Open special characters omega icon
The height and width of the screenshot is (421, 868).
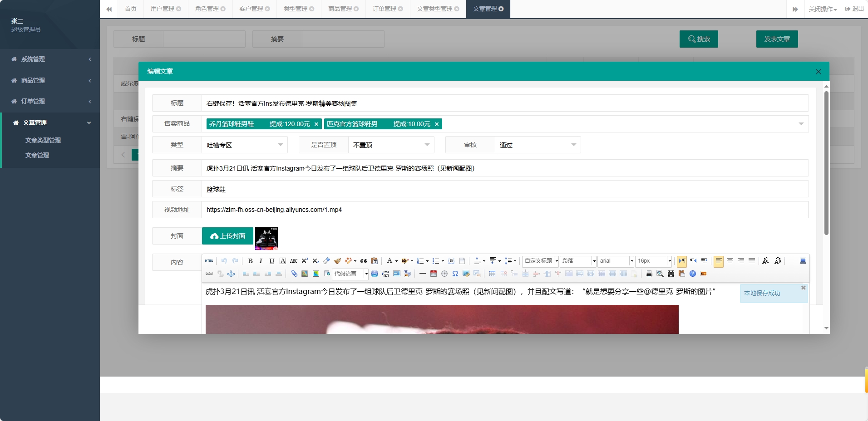click(x=455, y=274)
